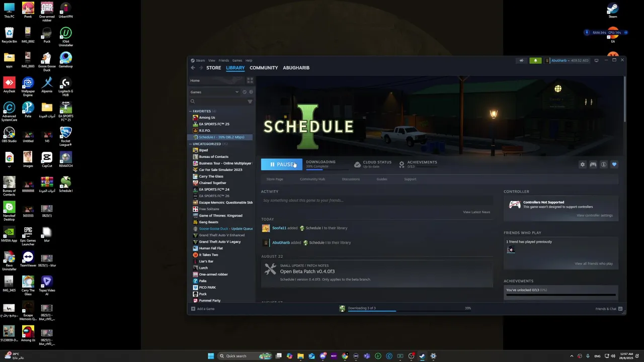Open Friends & Chat panel
This screenshot has width=644, height=362.
pos(609,309)
